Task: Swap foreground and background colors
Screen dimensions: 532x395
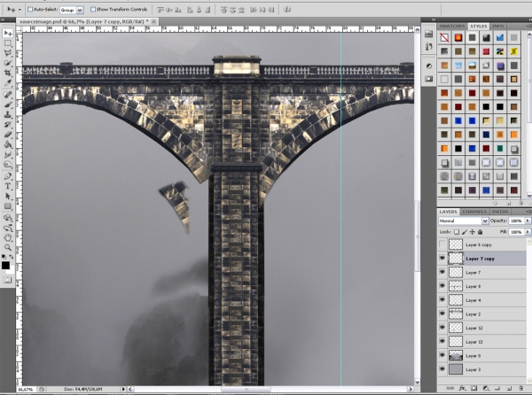Action: [12, 257]
